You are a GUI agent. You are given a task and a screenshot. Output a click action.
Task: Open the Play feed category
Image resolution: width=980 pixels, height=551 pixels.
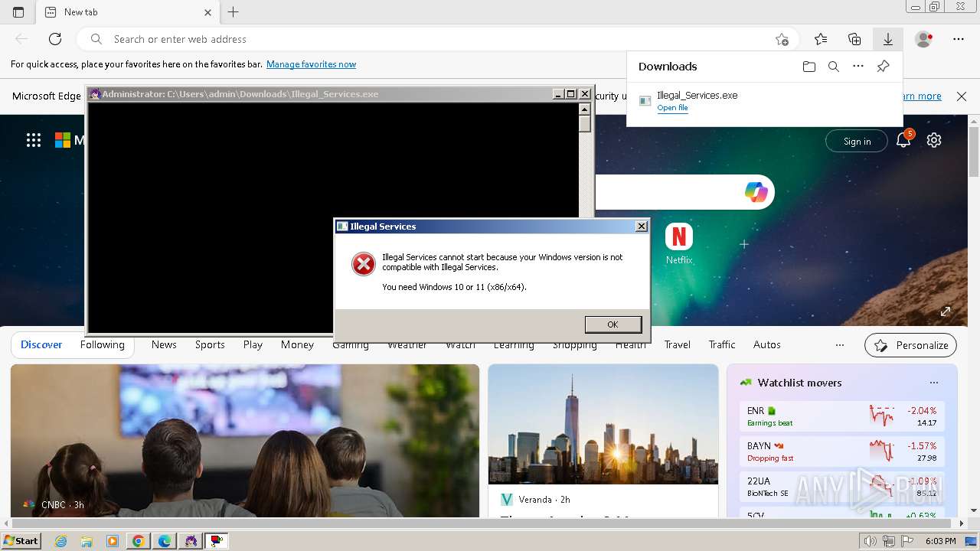point(253,344)
